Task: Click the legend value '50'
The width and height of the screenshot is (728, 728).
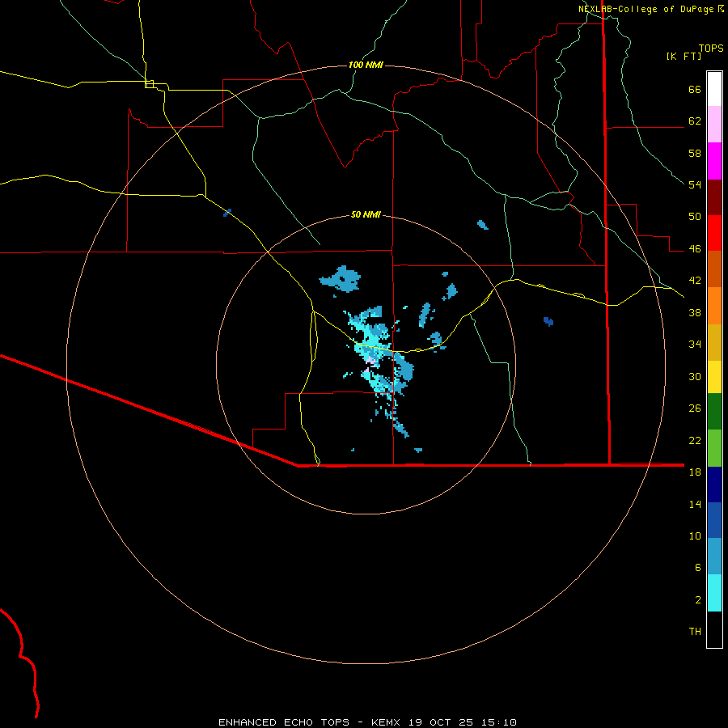Action: click(695, 217)
